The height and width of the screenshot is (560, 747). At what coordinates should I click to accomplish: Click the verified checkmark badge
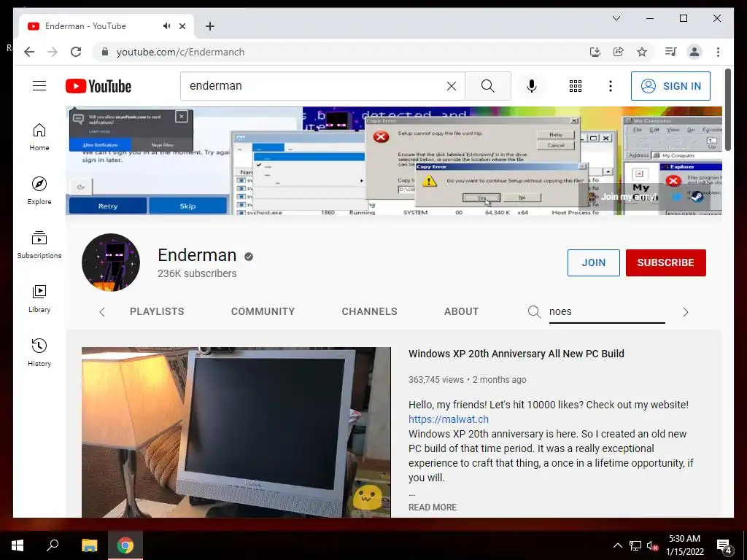(249, 257)
